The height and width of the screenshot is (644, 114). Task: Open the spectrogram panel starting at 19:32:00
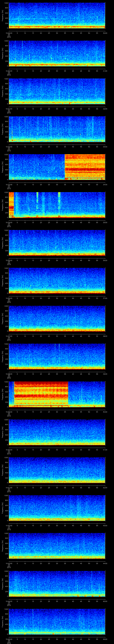pos(57,129)
